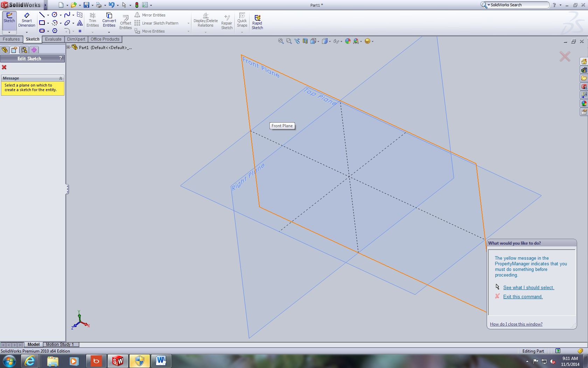This screenshot has width=588, height=368.
Task: Select the Line sketch tool
Action: coord(42,15)
